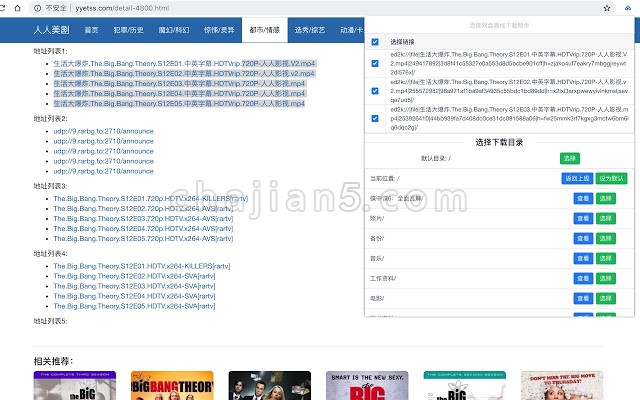Screen dimensions: 640x400
Task: Click the browser home icon
Action: (x=17, y=8)
